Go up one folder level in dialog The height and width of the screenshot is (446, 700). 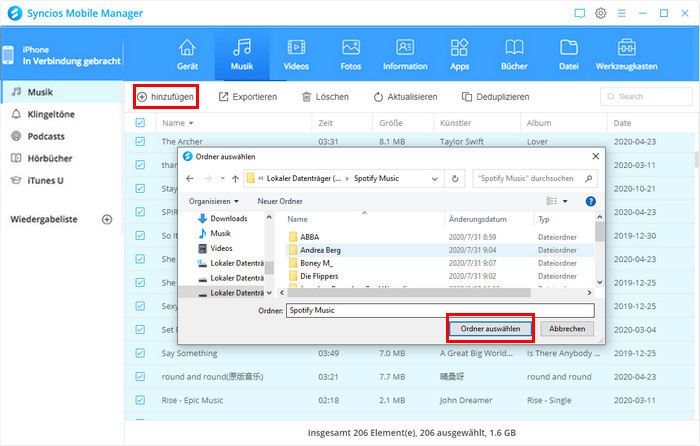pyautogui.click(x=235, y=179)
